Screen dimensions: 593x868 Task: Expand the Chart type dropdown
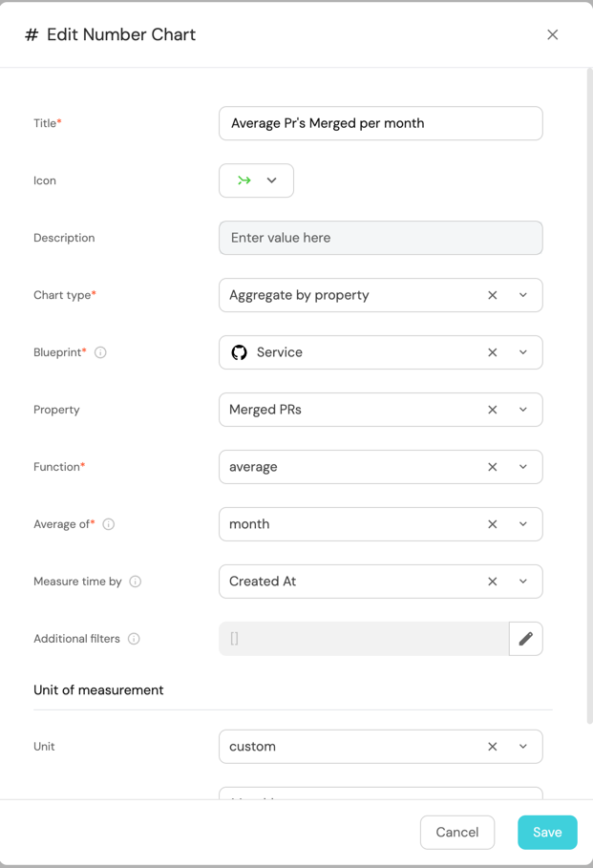(523, 295)
